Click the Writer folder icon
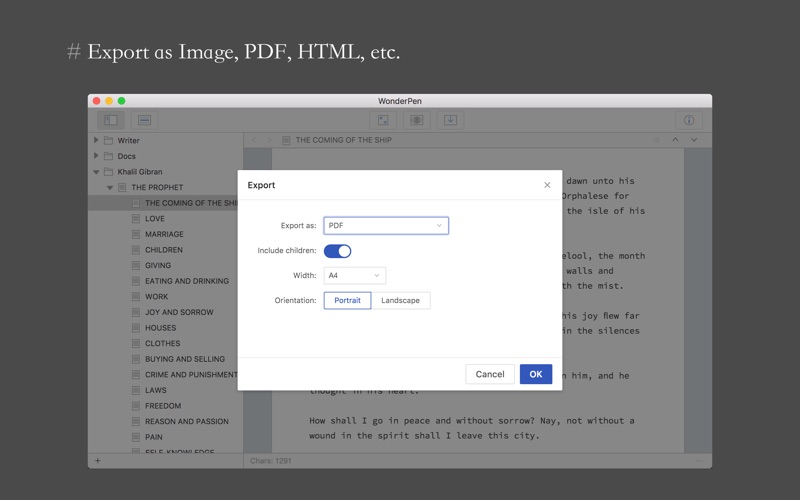 tap(108, 140)
